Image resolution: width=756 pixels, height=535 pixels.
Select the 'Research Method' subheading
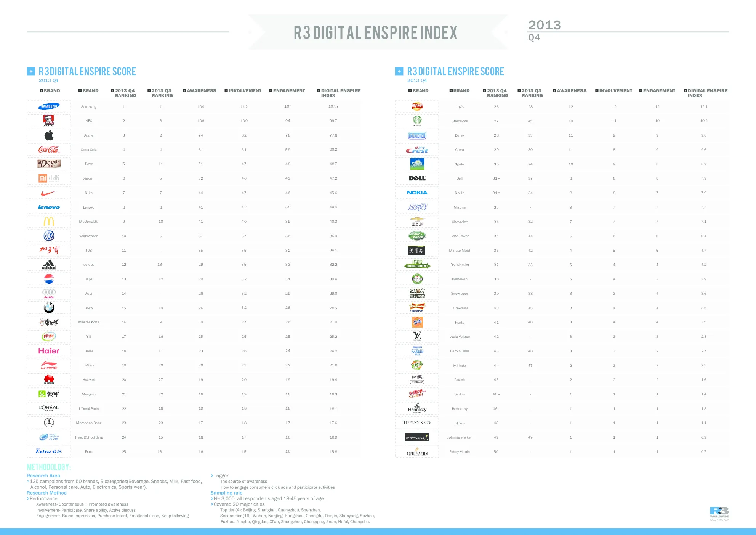(46, 493)
